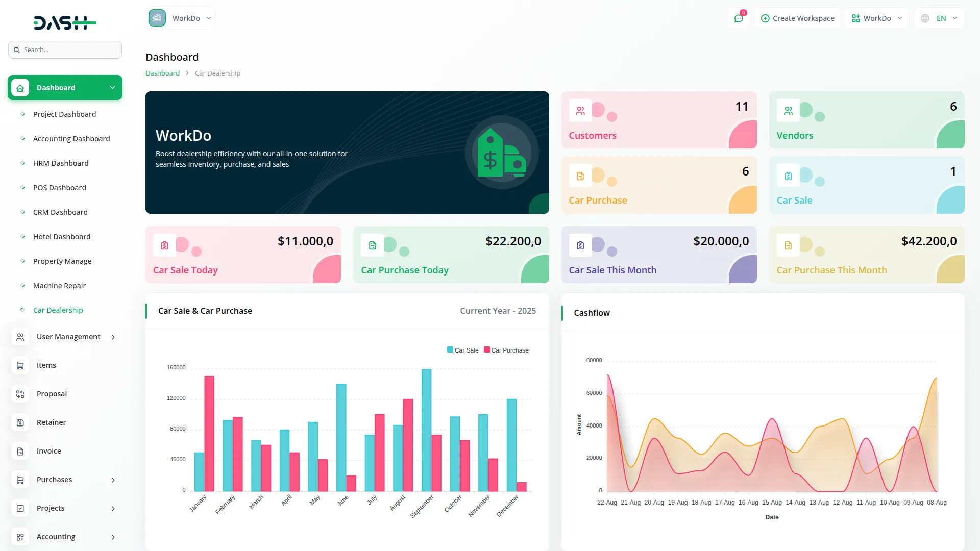Screen dimensions: 980x551
Task: Select Hotel Dashboard menu item
Action: [62, 237]
